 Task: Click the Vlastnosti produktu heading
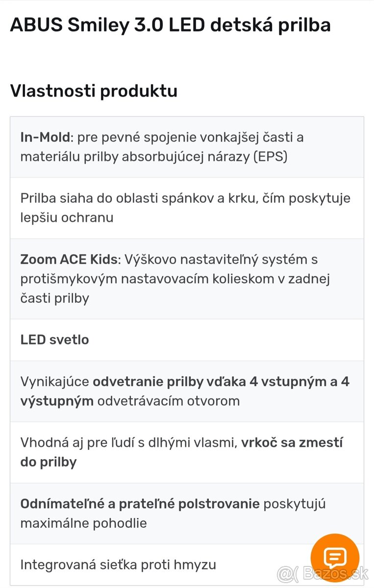[94, 91]
